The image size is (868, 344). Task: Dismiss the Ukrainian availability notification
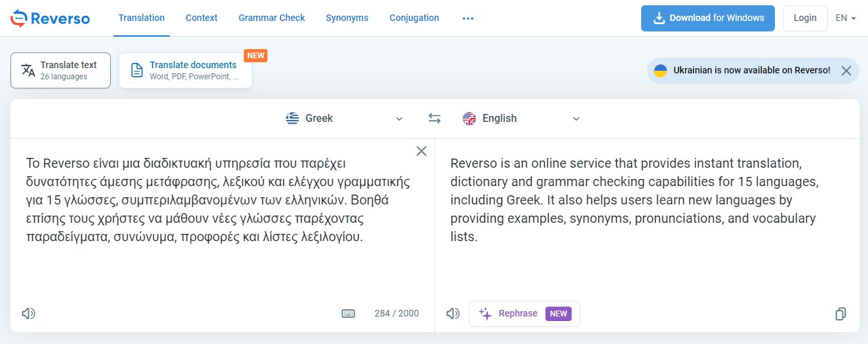tap(846, 71)
